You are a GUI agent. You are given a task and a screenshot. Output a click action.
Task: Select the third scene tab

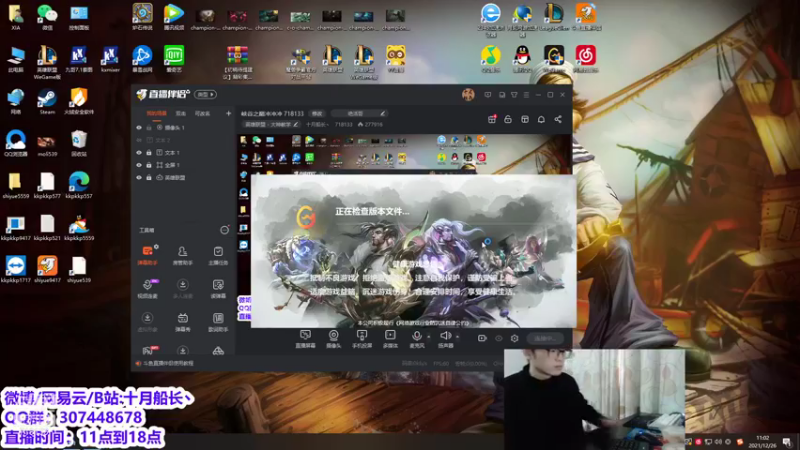tap(203, 113)
